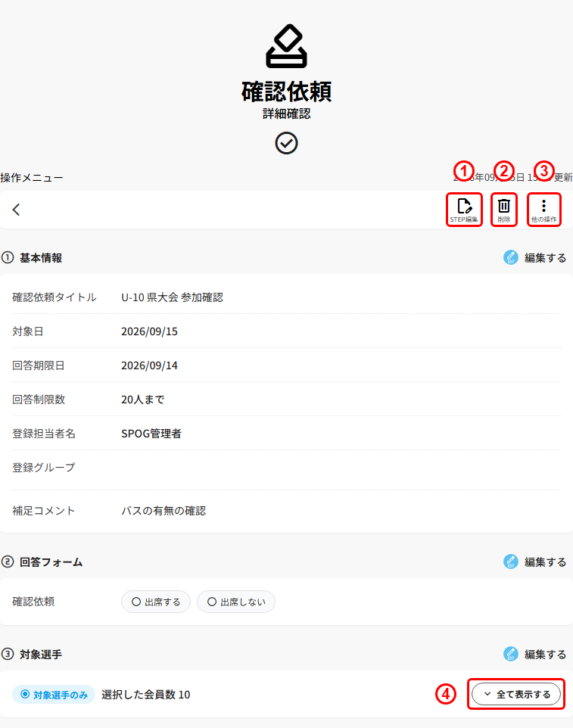Click 編集する link in 対象選手 section
Viewport: 573px width, 728px height.
tap(545, 654)
